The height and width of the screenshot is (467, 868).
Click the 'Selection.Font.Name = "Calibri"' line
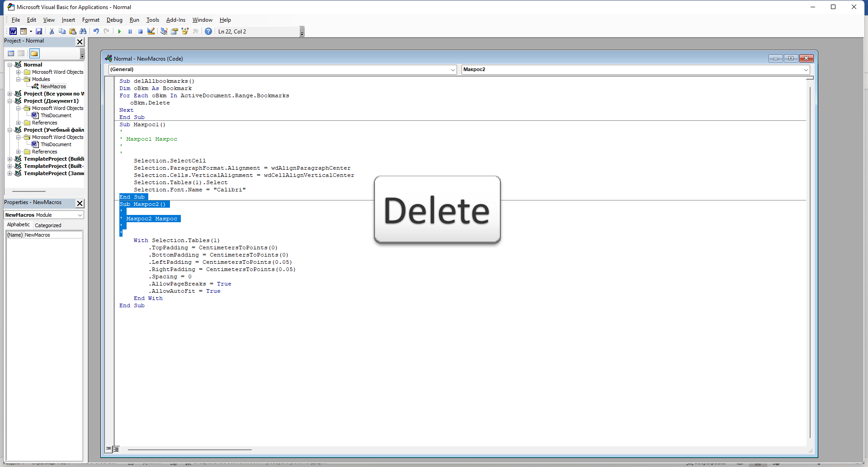(x=190, y=190)
